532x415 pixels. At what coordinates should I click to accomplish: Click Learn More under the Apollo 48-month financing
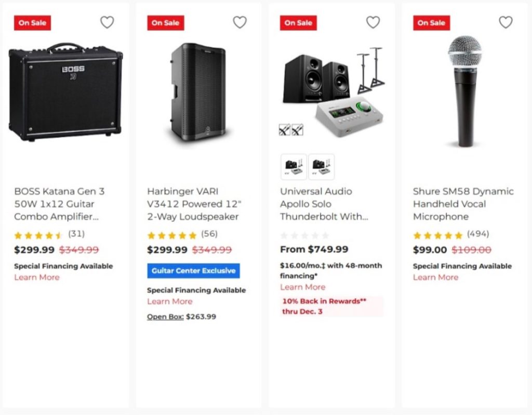pyautogui.click(x=303, y=287)
